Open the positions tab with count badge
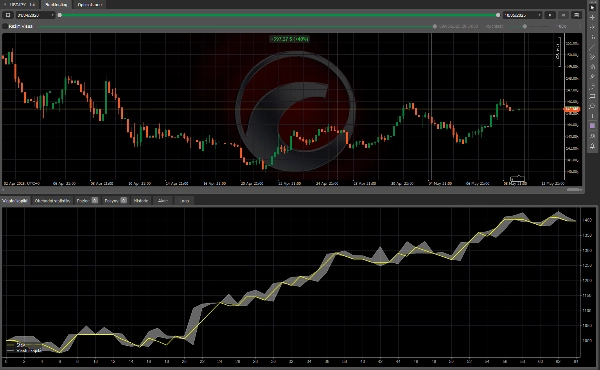 (x=87, y=200)
